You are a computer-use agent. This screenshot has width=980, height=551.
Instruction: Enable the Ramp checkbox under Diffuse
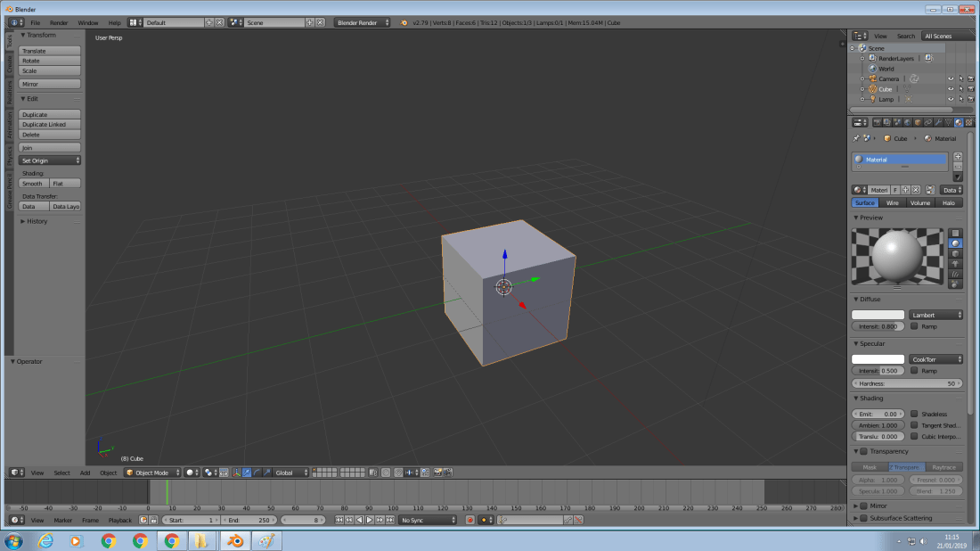(x=914, y=326)
